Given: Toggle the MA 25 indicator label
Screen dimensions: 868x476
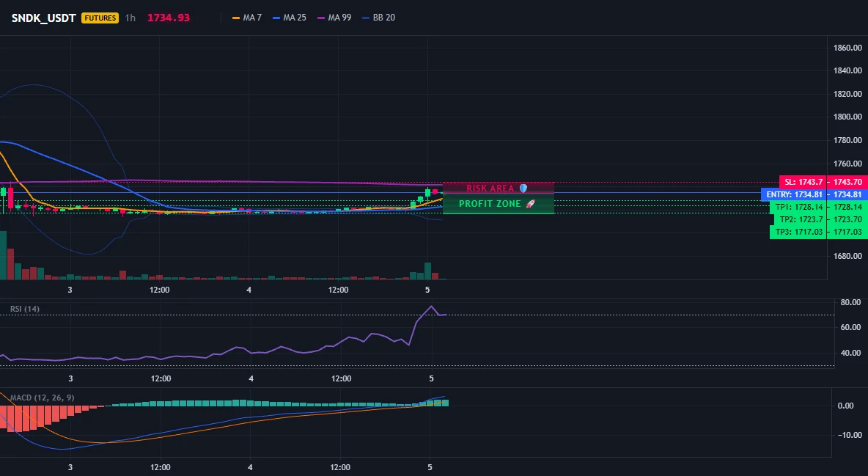Looking at the screenshot, I should [295, 18].
